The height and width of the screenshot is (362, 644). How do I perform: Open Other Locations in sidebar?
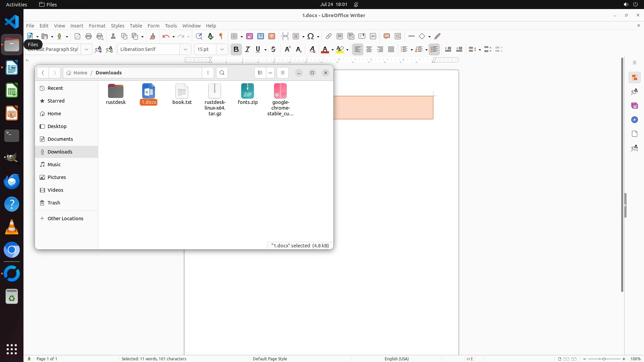[65, 218]
